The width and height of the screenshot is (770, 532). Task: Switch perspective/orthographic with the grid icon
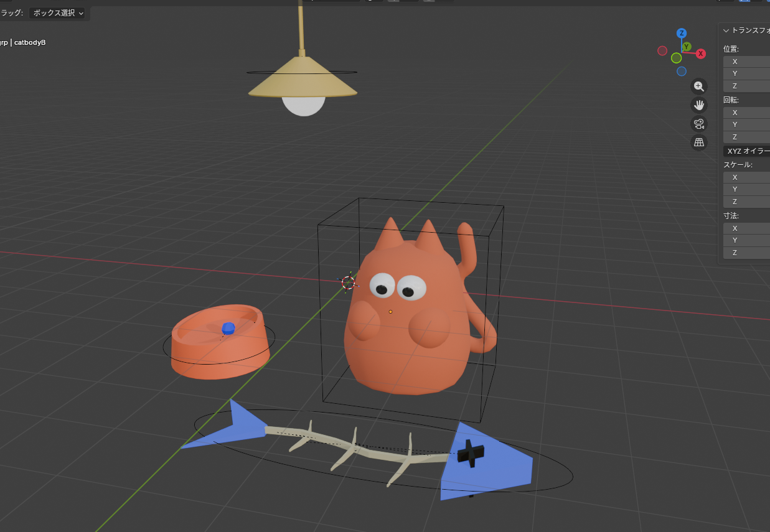click(699, 142)
